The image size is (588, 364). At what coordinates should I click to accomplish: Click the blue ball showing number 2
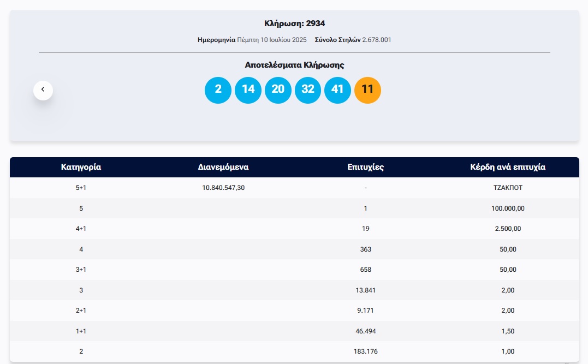(218, 89)
